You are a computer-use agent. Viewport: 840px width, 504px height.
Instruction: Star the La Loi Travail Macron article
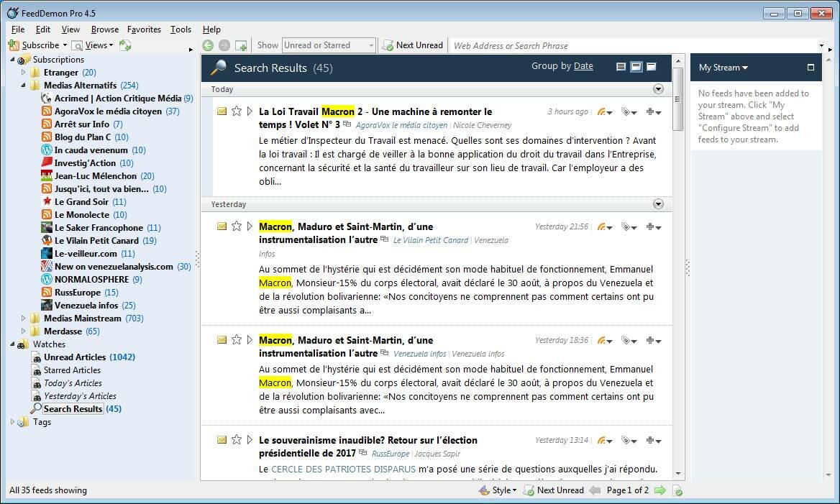coord(236,111)
